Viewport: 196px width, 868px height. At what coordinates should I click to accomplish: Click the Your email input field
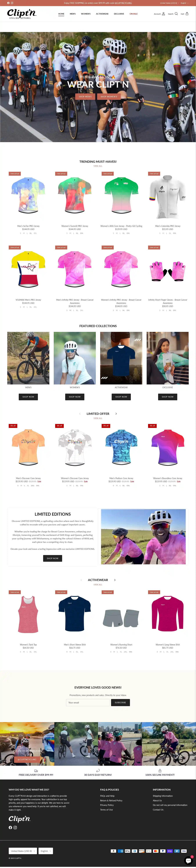88,703
